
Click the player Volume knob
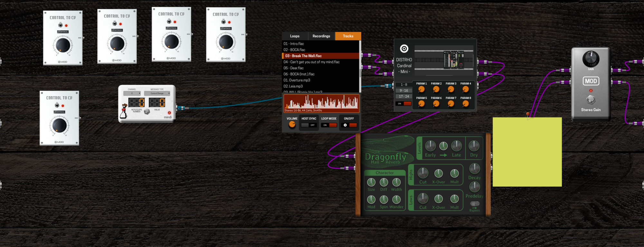click(x=292, y=124)
